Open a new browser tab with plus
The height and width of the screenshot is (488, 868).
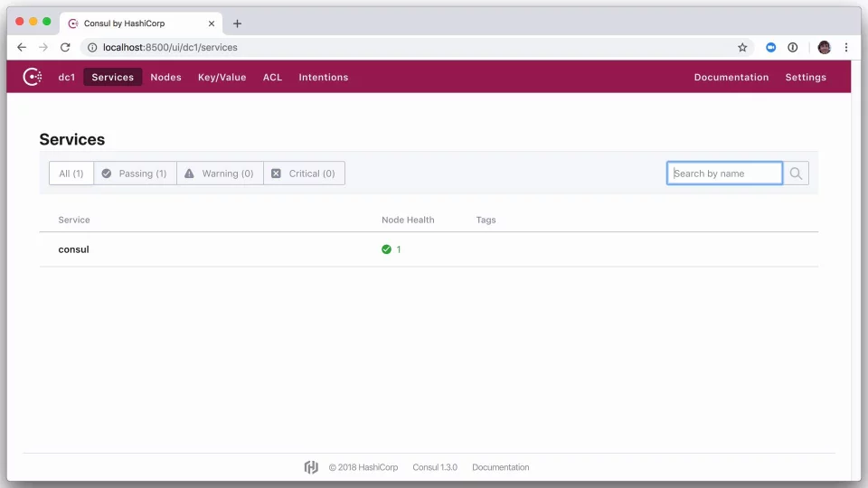[x=237, y=23]
